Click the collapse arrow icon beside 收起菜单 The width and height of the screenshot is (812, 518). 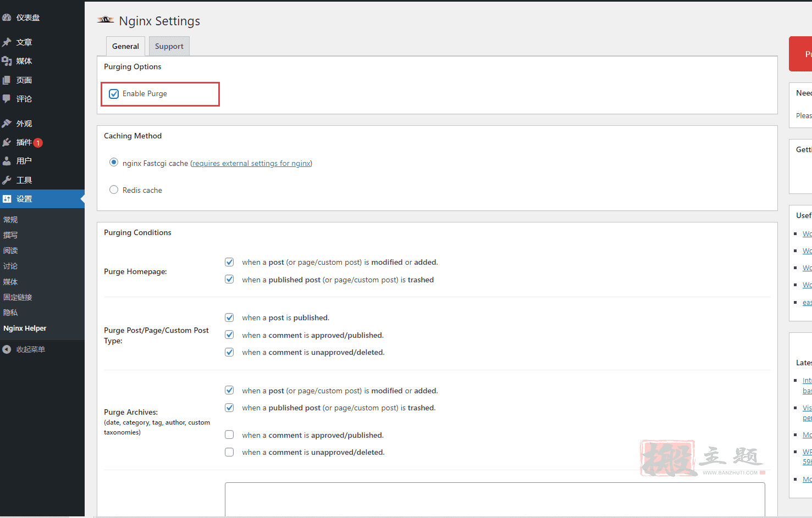point(7,349)
